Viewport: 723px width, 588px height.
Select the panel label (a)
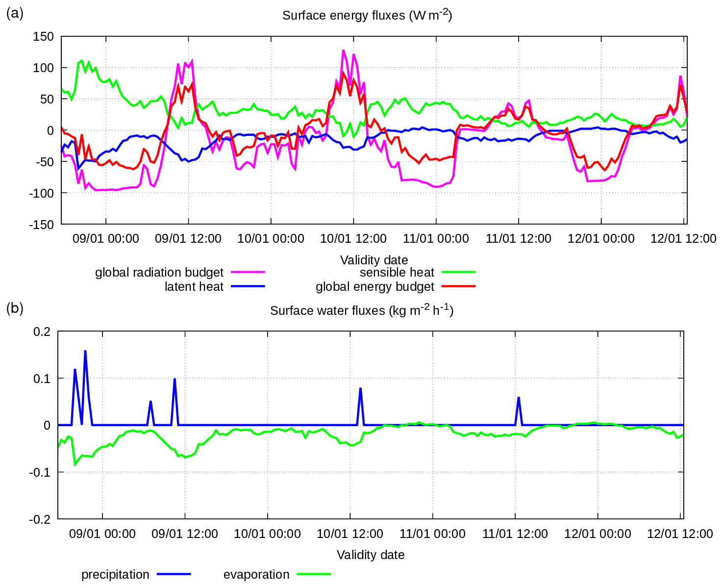(x=15, y=13)
